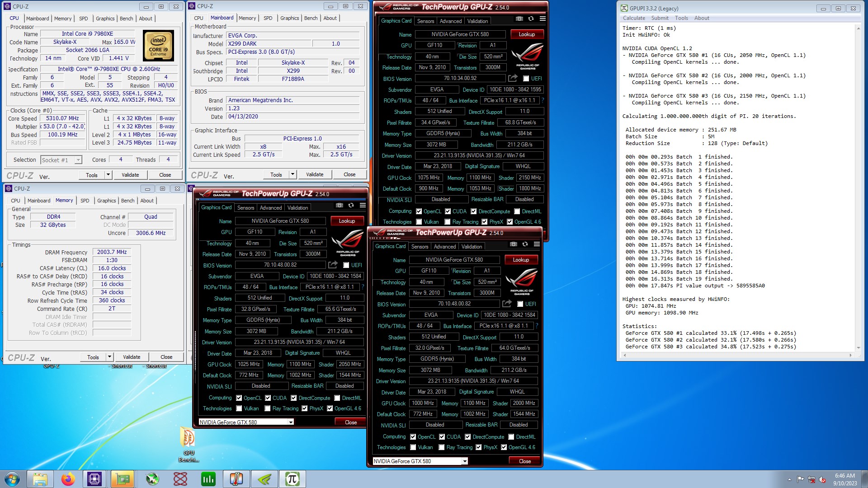Click bus interface question mark beside PCIe x16 1.1 @ x16 1.1
Screen dimensions: 868x488
542,100
